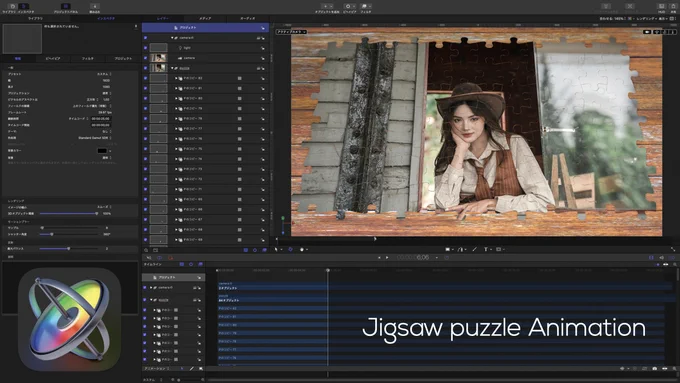This screenshot has width=680, height=383.
Task: Toggle the camera layer checkbox
Action: coord(145,58)
